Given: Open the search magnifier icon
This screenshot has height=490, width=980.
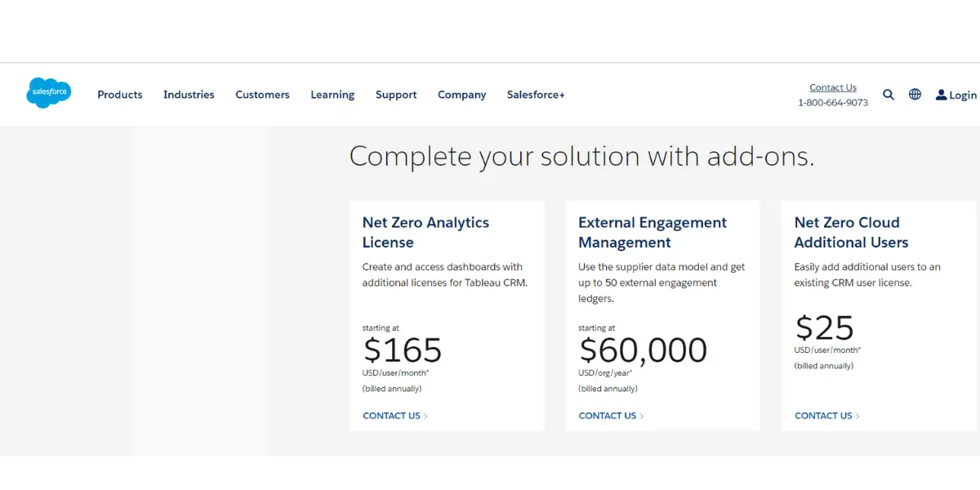Looking at the screenshot, I should 889,95.
